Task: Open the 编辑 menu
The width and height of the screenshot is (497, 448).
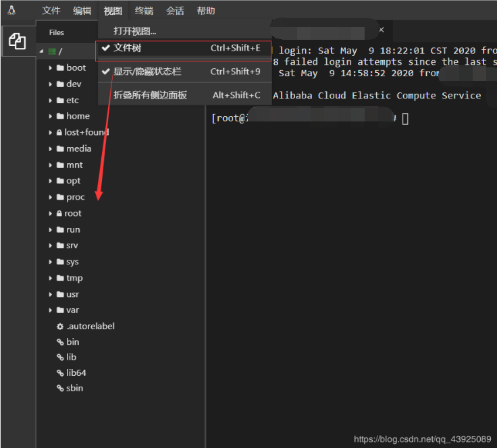Action: pos(82,11)
